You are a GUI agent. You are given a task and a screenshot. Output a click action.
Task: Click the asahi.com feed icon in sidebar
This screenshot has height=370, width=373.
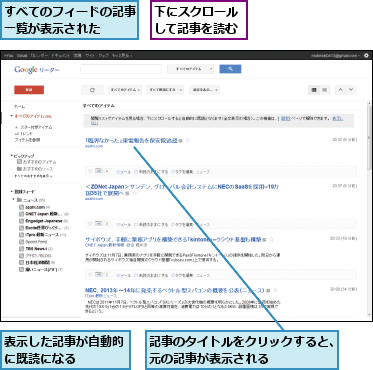click(x=21, y=207)
